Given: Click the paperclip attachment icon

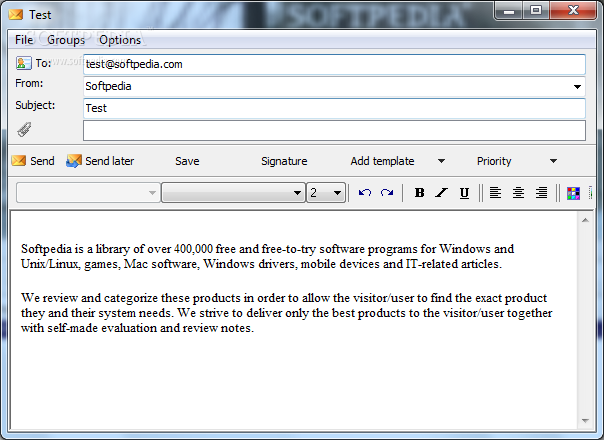Looking at the screenshot, I should pyautogui.click(x=24, y=130).
